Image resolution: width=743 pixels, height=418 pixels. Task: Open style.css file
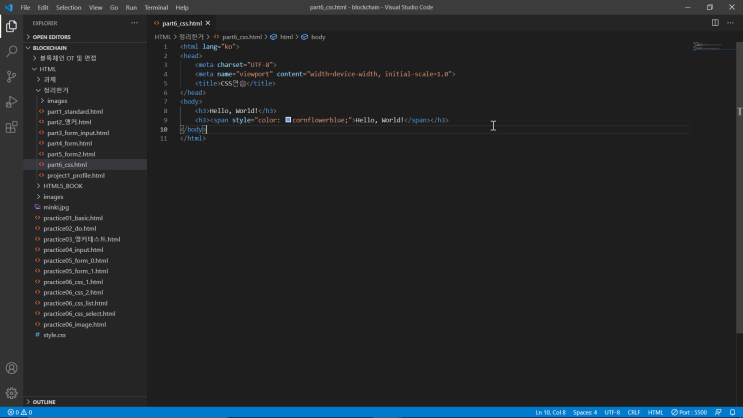click(x=54, y=335)
